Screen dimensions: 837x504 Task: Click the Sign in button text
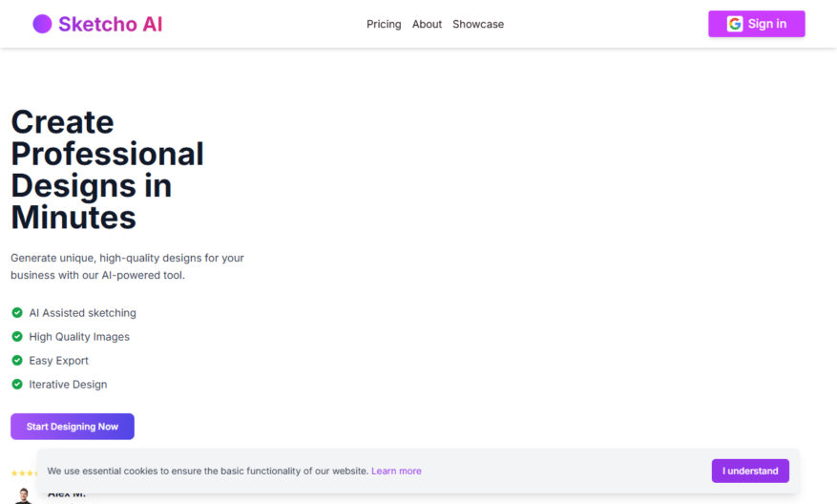pyautogui.click(x=767, y=24)
